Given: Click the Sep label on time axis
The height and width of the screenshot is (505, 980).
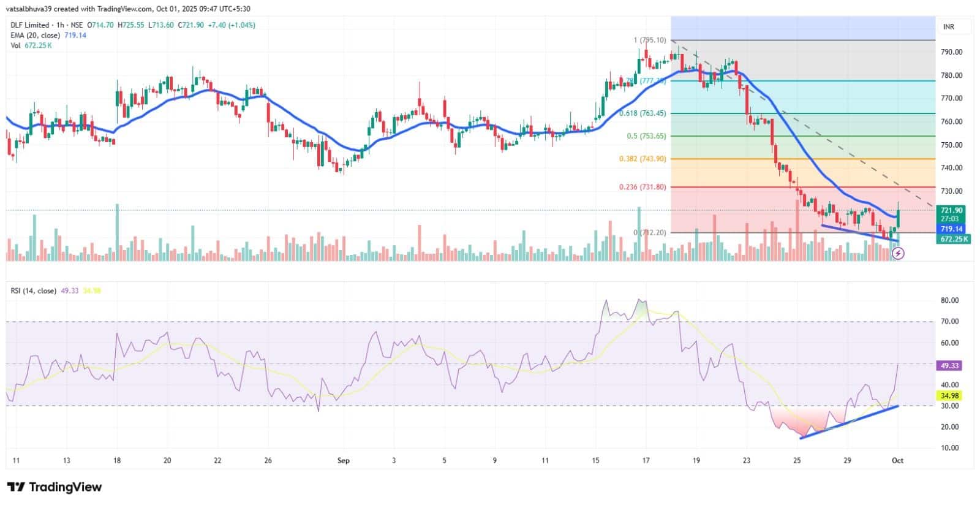Looking at the screenshot, I should pyautogui.click(x=343, y=460).
